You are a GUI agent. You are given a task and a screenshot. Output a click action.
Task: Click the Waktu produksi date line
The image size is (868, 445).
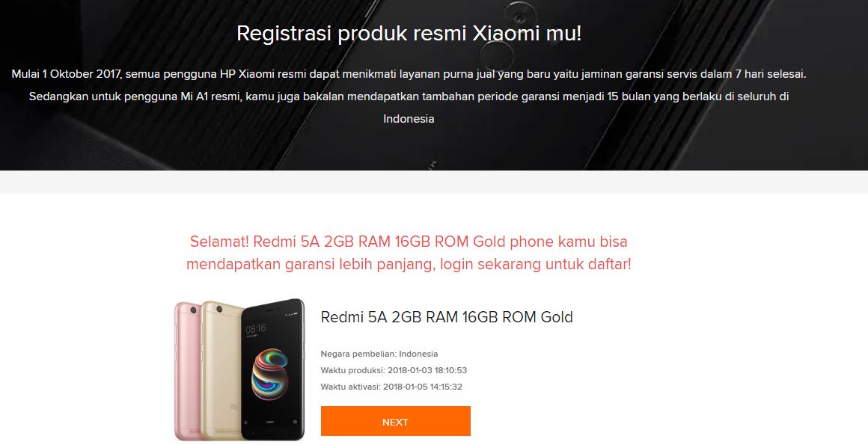point(394,370)
